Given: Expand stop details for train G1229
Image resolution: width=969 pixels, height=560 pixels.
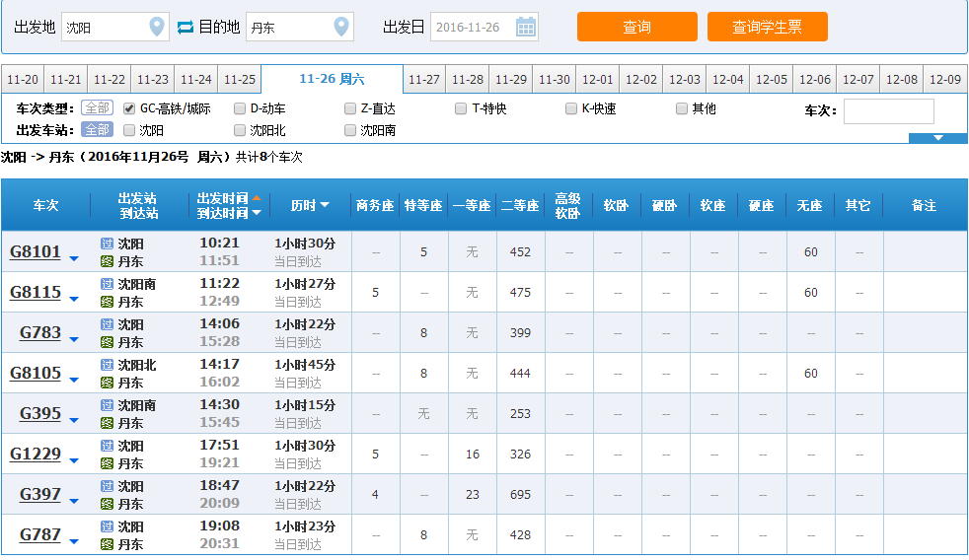Looking at the screenshot, I should pos(74,460).
